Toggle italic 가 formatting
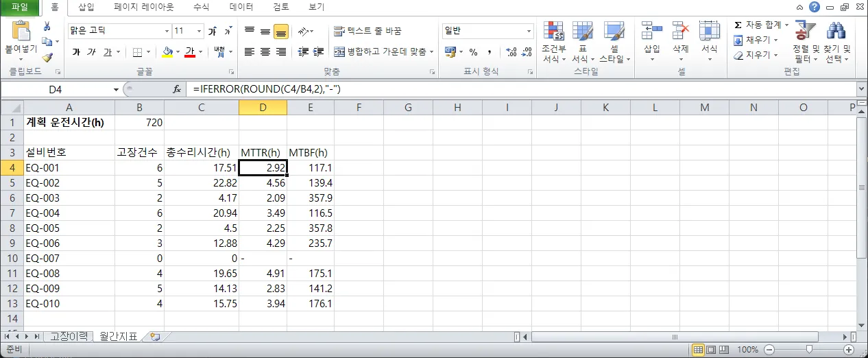 tap(92, 52)
